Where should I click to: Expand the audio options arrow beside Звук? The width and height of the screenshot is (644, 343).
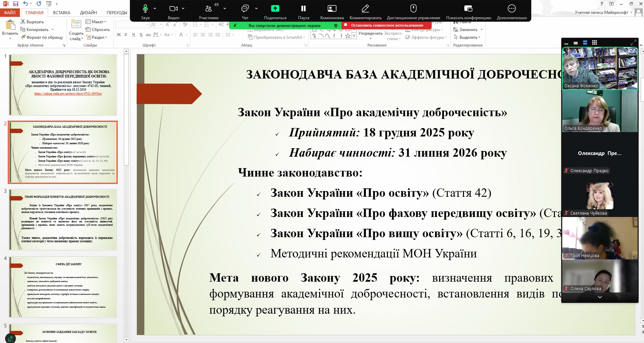tap(155, 9)
